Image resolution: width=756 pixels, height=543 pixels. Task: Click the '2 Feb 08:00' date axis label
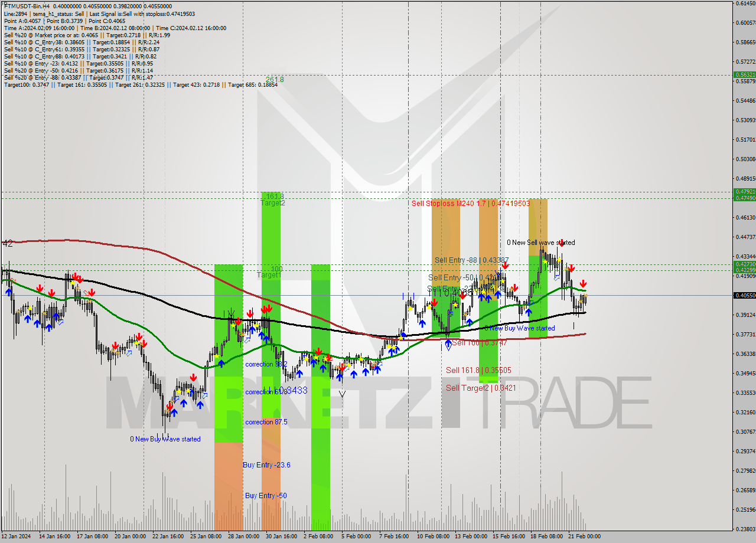click(318, 537)
